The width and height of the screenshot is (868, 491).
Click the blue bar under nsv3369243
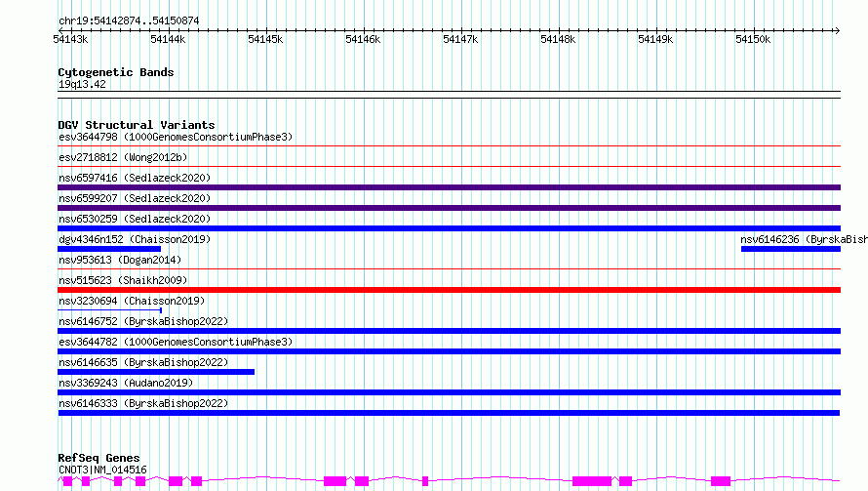[x=449, y=392]
